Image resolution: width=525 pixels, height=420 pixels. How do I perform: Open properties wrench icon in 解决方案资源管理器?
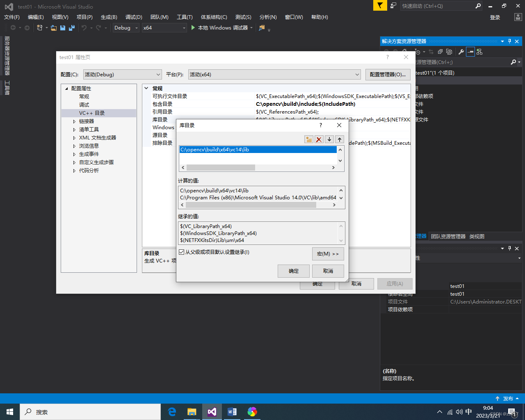point(461,51)
